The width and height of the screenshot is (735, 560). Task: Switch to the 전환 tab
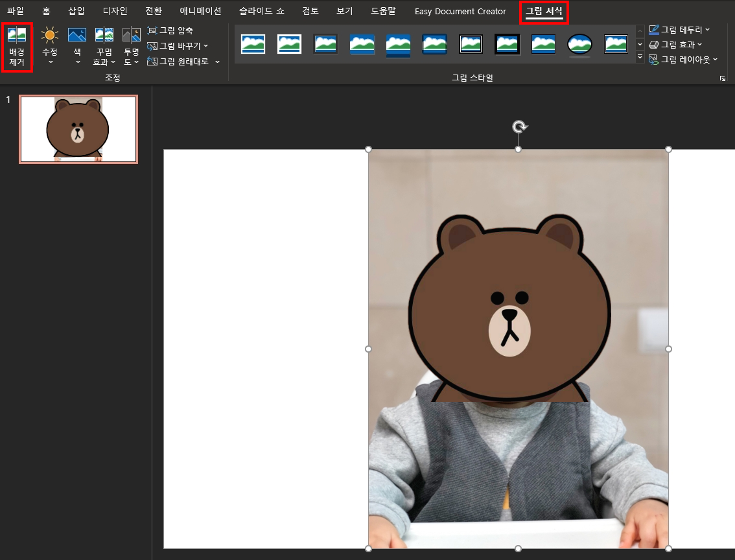[154, 11]
